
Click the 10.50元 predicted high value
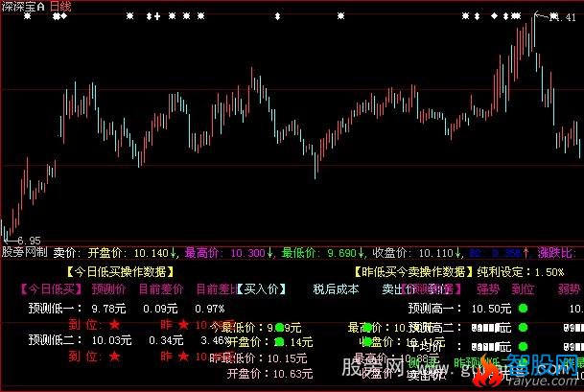[x=492, y=309]
